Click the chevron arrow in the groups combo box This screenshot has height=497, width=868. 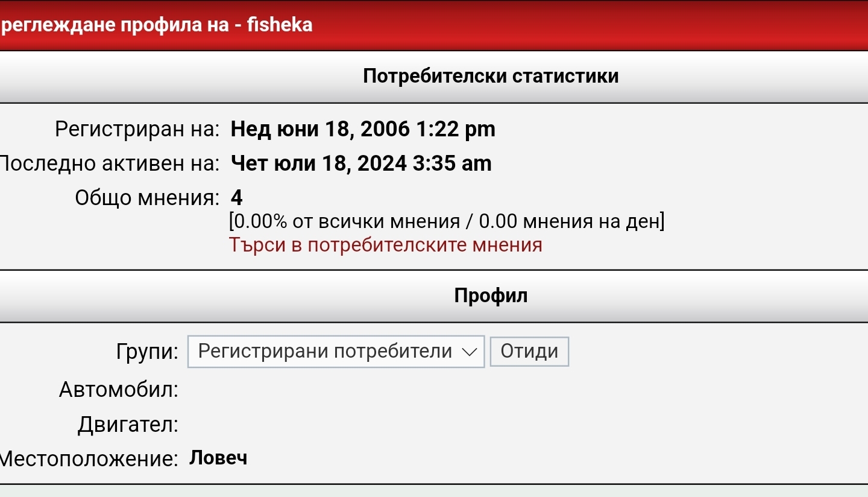click(469, 352)
